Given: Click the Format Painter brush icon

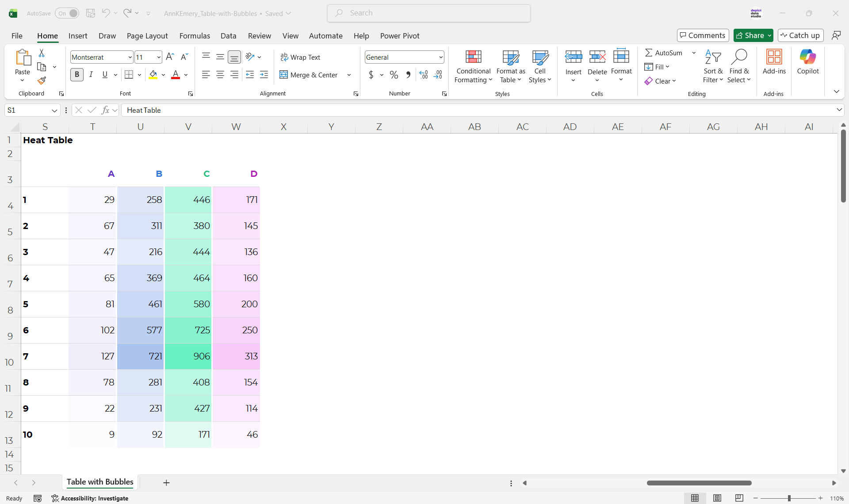Looking at the screenshot, I should [x=42, y=81].
